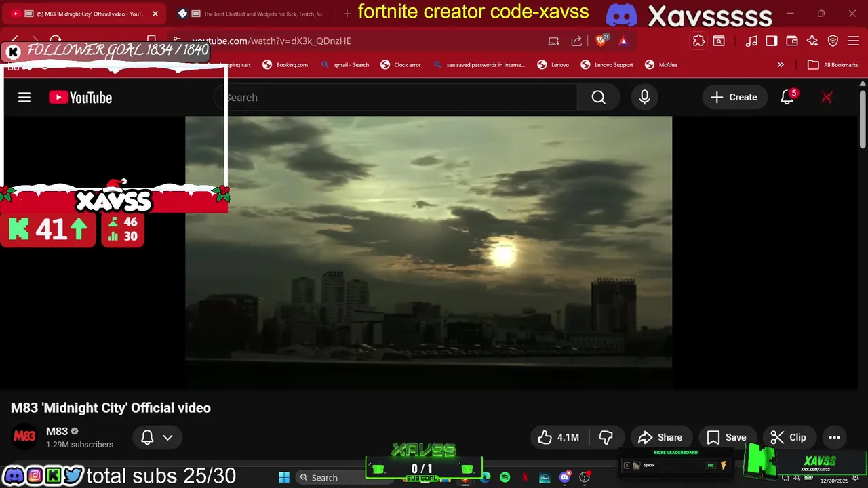Open Discord from the taskbar

coord(565,477)
